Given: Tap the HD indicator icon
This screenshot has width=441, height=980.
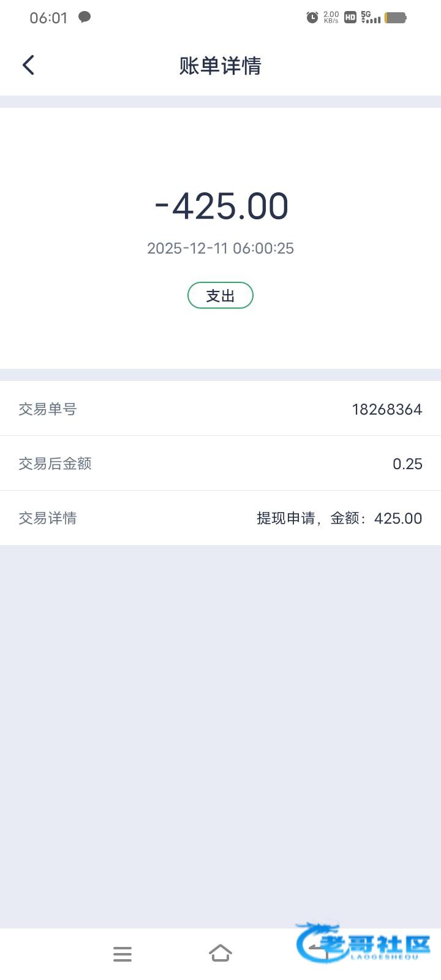Looking at the screenshot, I should click(x=350, y=17).
